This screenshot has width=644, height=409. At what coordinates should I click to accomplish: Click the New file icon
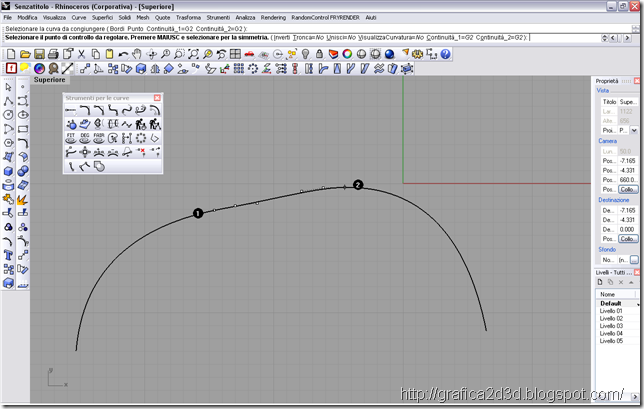coord(11,54)
